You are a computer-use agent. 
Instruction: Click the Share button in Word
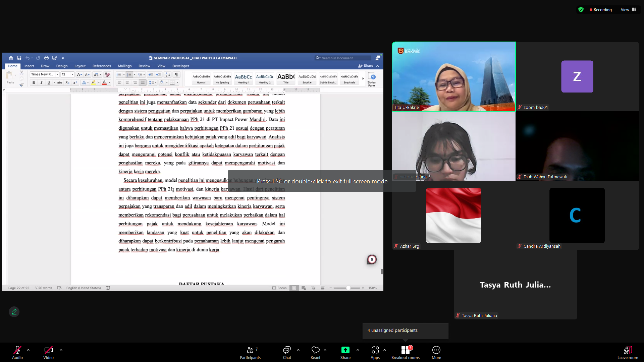coord(366,66)
